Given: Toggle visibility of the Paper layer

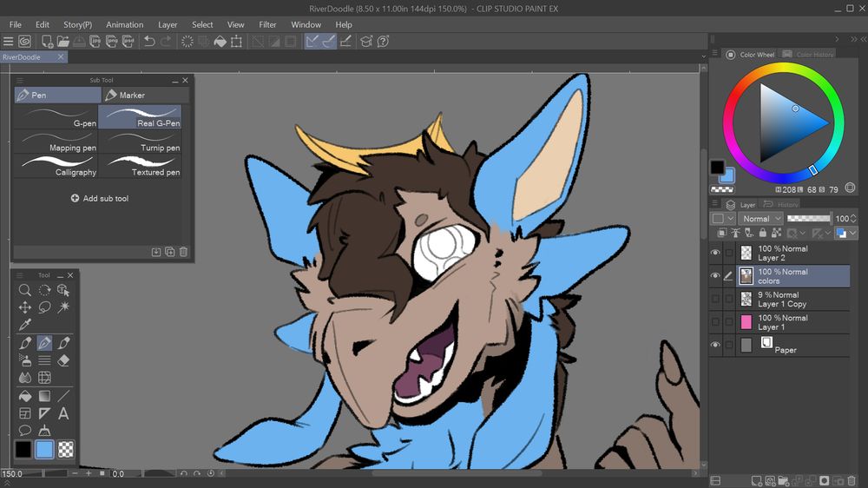Looking at the screenshot, I should click(x=715, y=345).
